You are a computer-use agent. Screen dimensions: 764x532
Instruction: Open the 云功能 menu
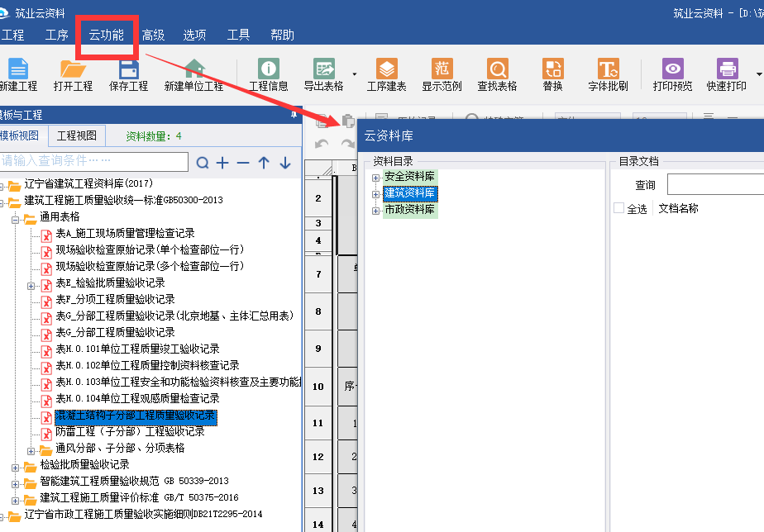(x=106, y=35)
